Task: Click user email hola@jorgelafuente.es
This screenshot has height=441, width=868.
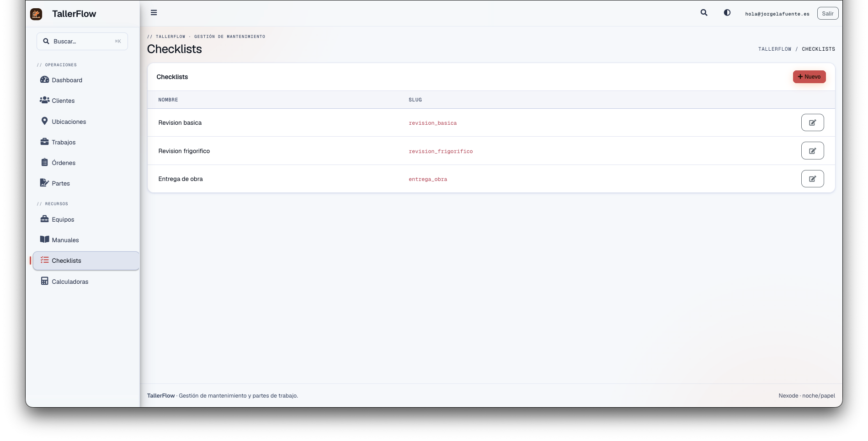Action: coord(777,14)
